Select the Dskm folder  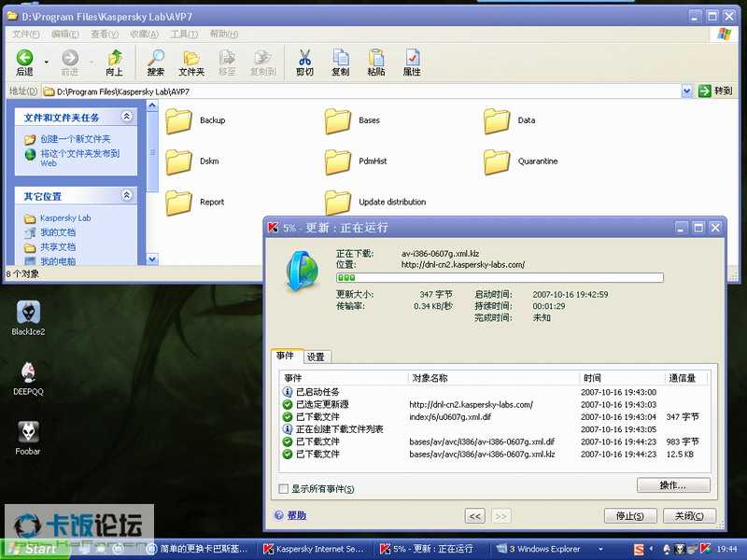pos(192,161)
